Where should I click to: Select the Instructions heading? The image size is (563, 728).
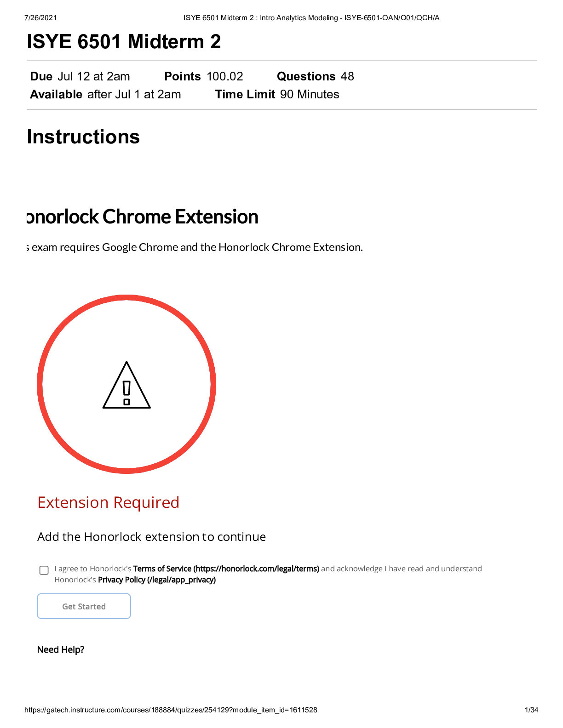[83, 137]
